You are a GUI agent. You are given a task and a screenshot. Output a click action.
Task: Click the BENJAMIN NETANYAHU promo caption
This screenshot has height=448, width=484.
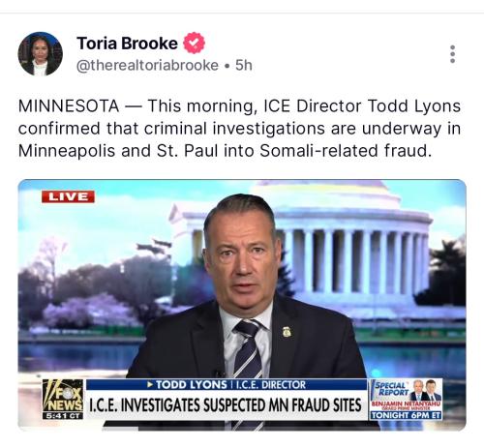407,404
